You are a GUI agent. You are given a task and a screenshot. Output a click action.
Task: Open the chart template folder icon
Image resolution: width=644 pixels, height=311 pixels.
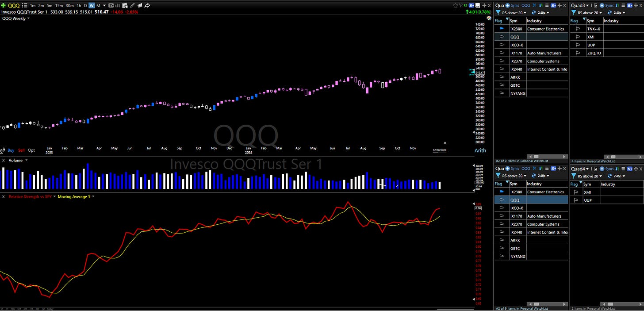140,5
